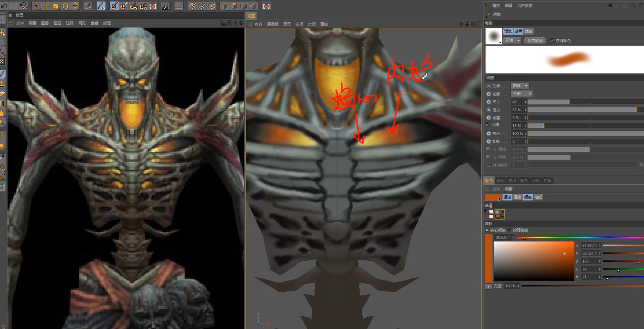The width and height of the screenshot is (644, 329).
Task: Open the orange color swatch popup arrow
Action: (499, 199)
